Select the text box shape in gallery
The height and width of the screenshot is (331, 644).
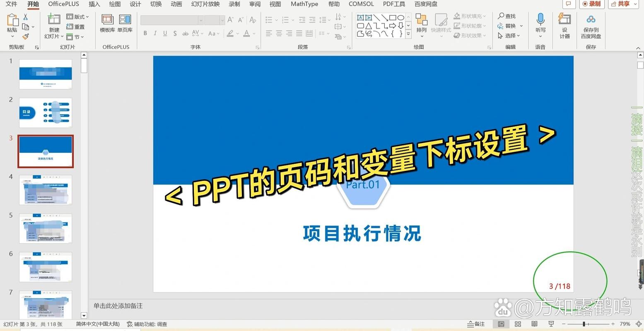(361, 17)
